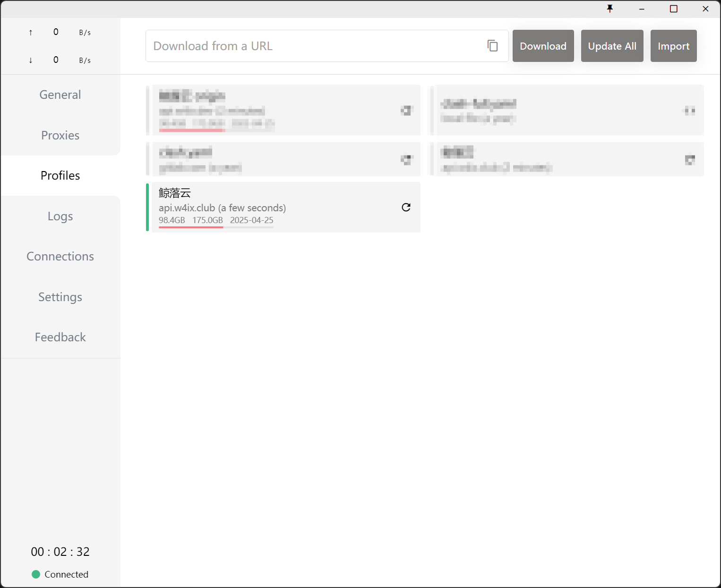Click the Import button
The image size is (721, 588).
click(x=673, y=46)
